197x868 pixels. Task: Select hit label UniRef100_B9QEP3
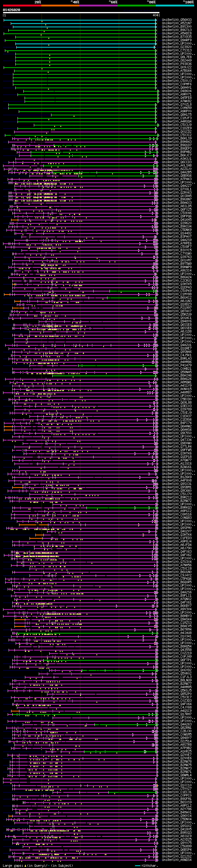point(177,149)
